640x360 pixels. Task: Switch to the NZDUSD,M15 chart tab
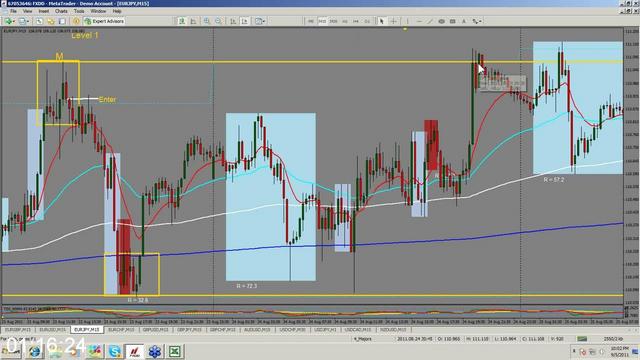tap(393, 329)
